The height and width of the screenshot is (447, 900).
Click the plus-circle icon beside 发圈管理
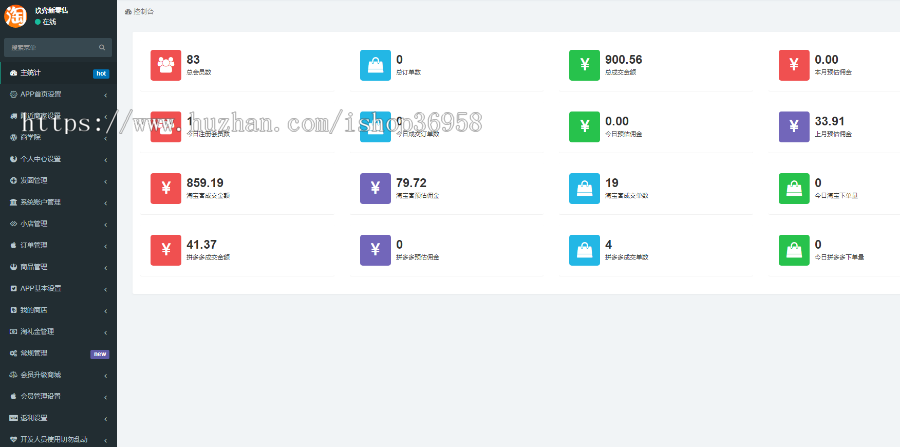14,181
